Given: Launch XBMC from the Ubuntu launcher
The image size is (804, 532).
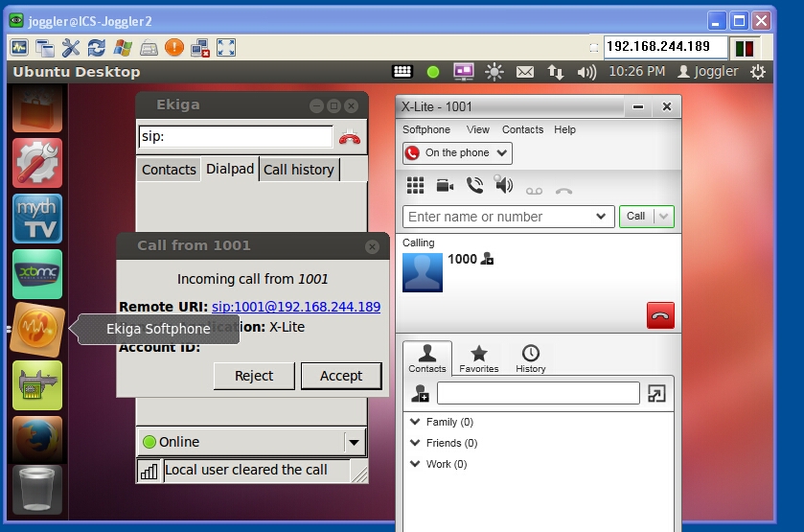Looking at the screenshot, I should tap(37, 274).
